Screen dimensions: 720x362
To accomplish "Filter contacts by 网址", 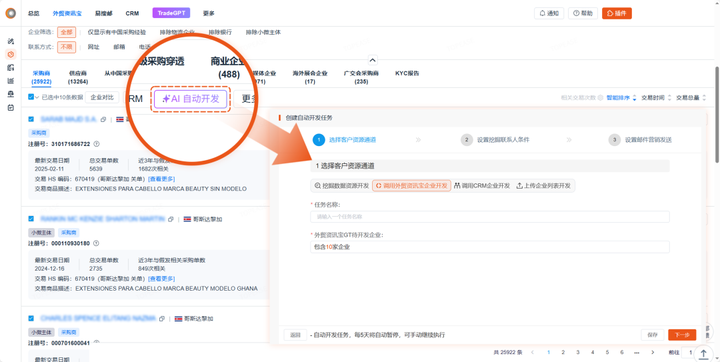I will point(93,47).
